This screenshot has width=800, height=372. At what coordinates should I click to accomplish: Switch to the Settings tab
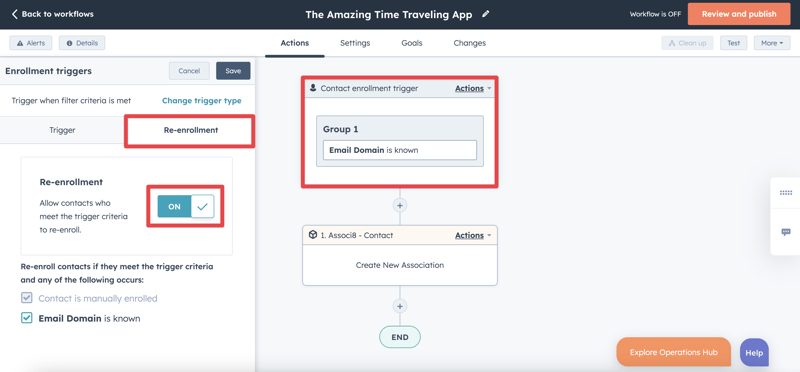355,43
